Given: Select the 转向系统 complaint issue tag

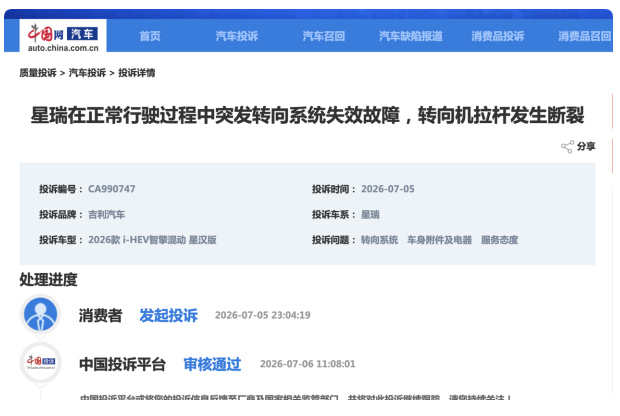Looking at the screenshot, I should click(379, 240).
